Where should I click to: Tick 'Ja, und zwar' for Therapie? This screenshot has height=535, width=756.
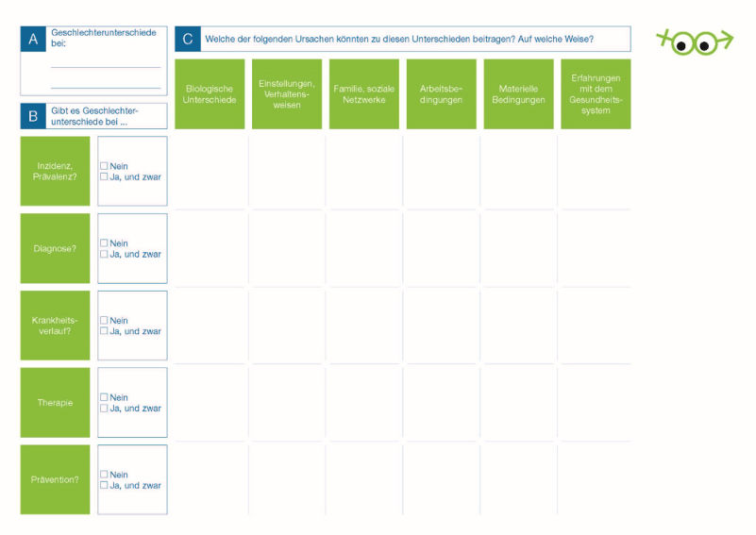pyautogui.click(x=104, y=409)
